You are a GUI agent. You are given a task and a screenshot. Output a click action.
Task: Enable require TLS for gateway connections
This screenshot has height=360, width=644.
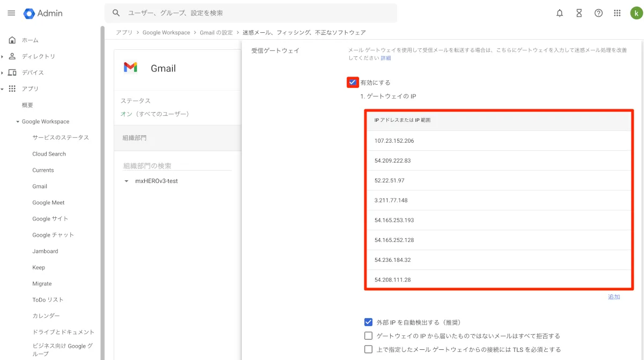(368, 349)
